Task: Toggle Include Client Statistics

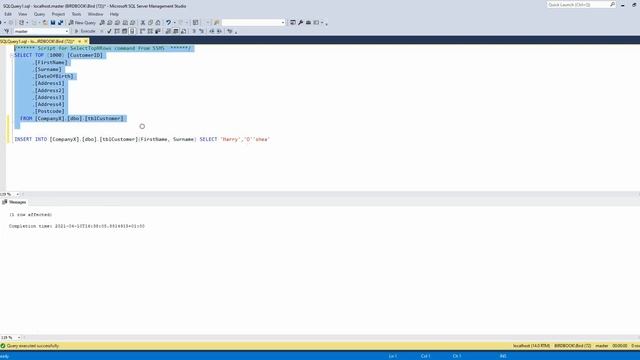Action: point(158,31)
